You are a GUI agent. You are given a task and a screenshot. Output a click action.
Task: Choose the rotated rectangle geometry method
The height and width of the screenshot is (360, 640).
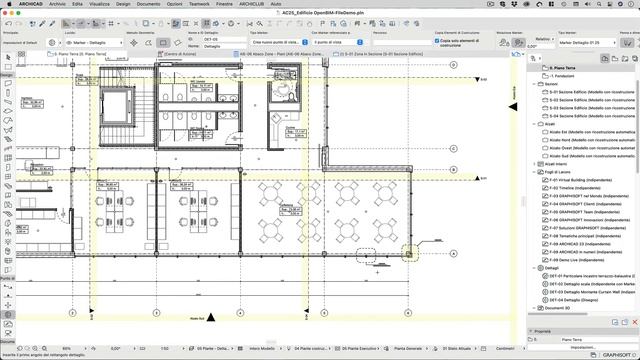(178, 42)
